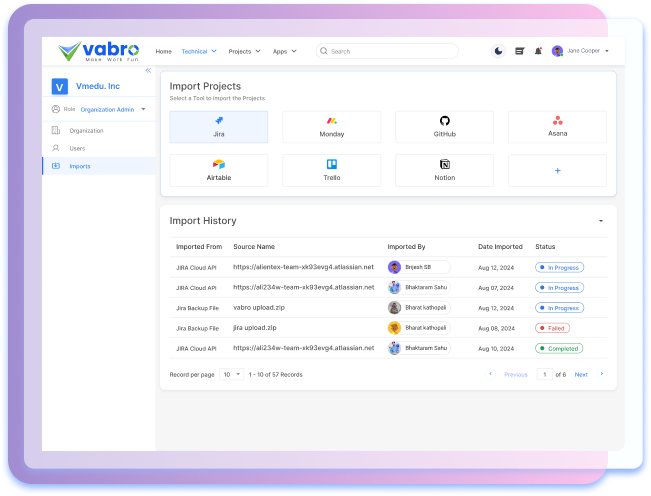
Task: Toggle dark mode with the moon icon
Action: coord(499,51)
